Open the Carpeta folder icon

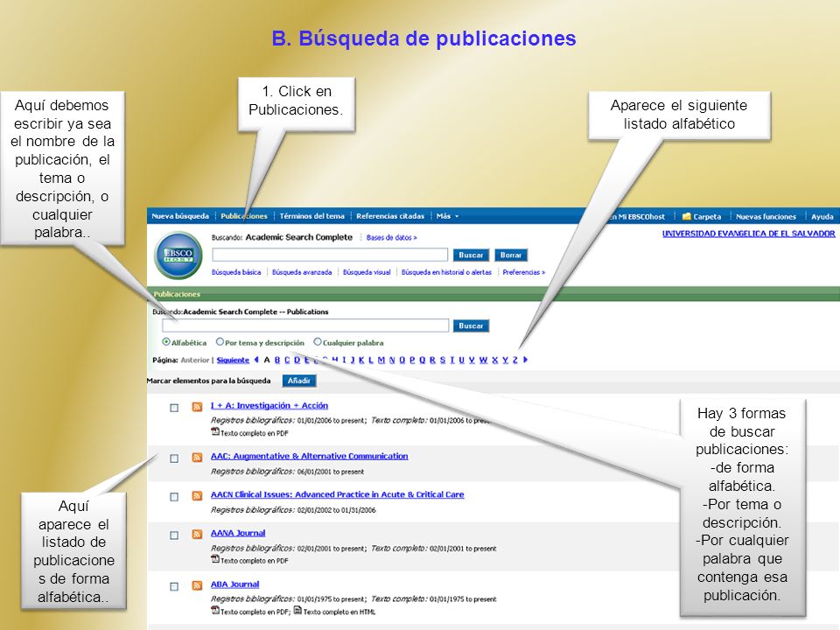(686, 216)
